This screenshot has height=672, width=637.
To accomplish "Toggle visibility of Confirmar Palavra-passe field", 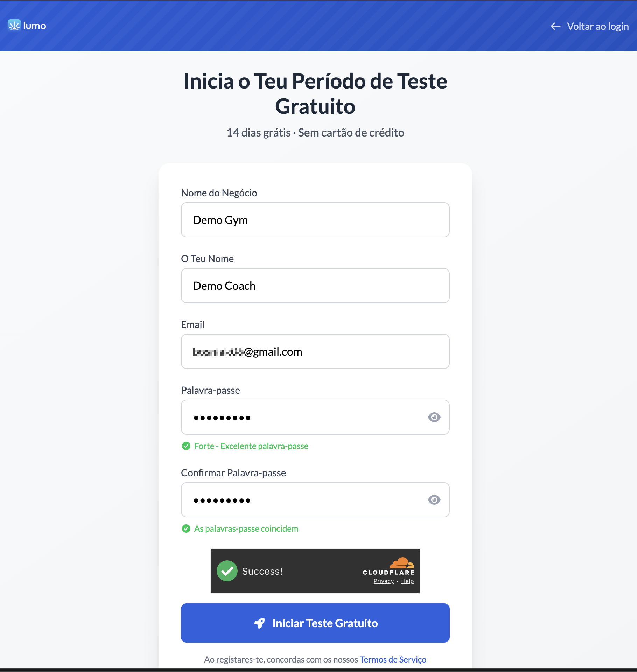I will (434, 500).
